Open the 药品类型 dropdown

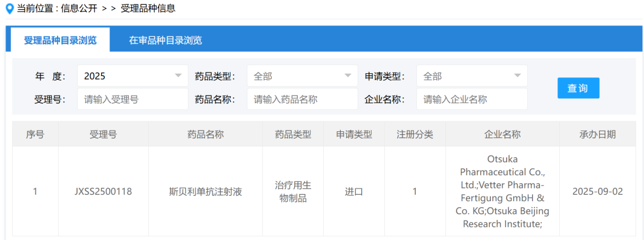(x=302, y=76)
